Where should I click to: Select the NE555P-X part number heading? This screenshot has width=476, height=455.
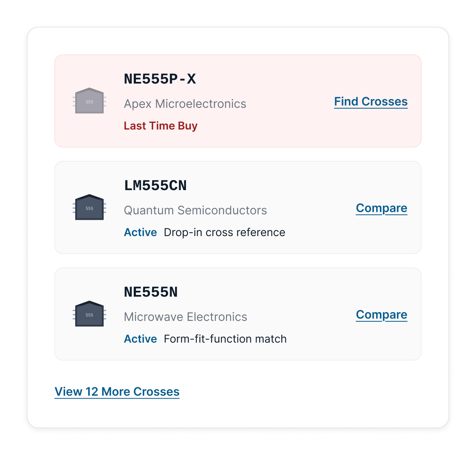(160, 79)
